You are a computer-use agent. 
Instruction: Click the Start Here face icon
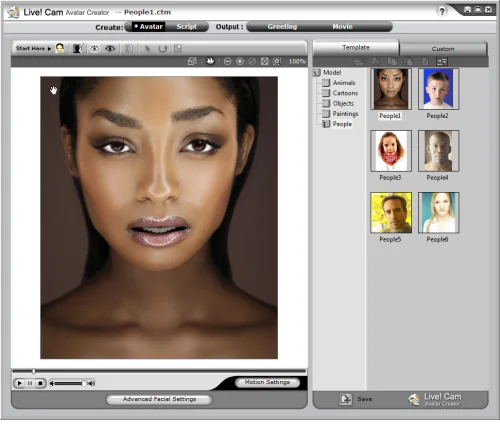coord(60,48)
